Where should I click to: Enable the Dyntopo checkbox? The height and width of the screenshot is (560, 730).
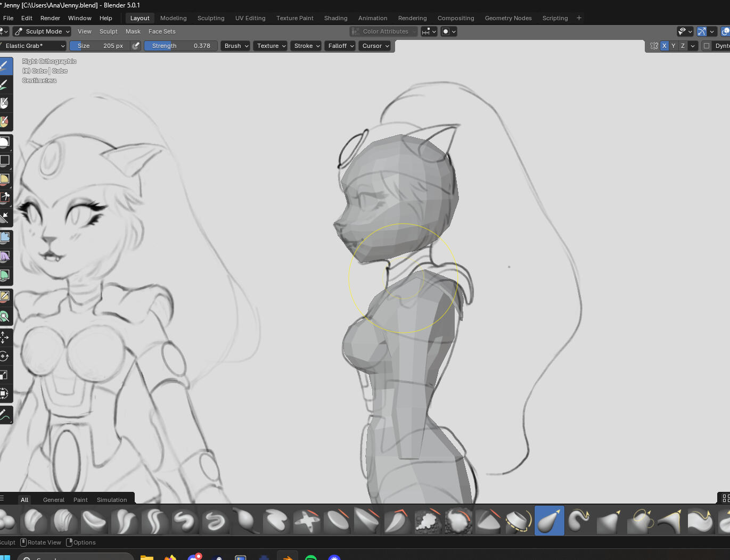[707, 46]
